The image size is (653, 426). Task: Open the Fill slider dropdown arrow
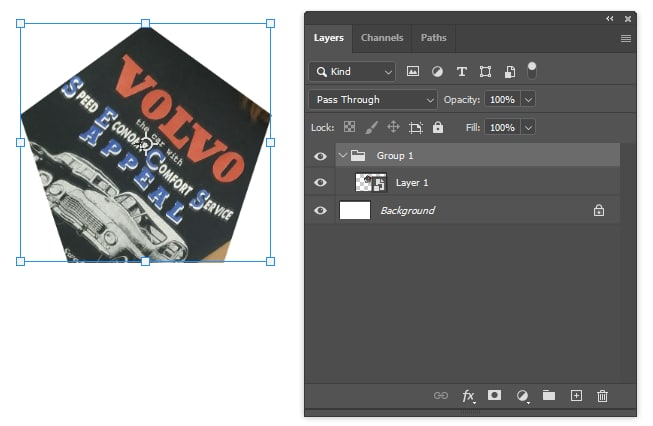coord(528,127)
